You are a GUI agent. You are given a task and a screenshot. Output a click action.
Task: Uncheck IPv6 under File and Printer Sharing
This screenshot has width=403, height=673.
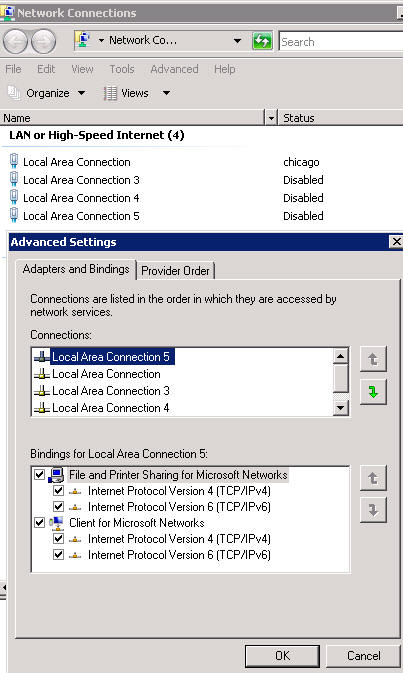58,506
